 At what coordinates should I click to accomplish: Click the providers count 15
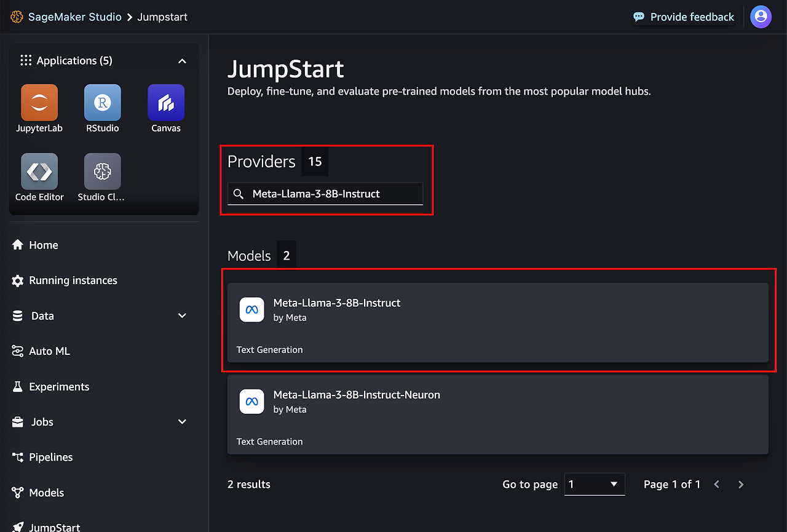click(315, 161)
